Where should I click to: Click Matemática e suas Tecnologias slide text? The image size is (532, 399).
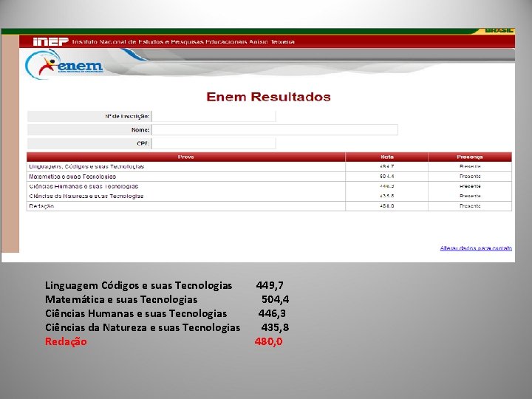121,299
